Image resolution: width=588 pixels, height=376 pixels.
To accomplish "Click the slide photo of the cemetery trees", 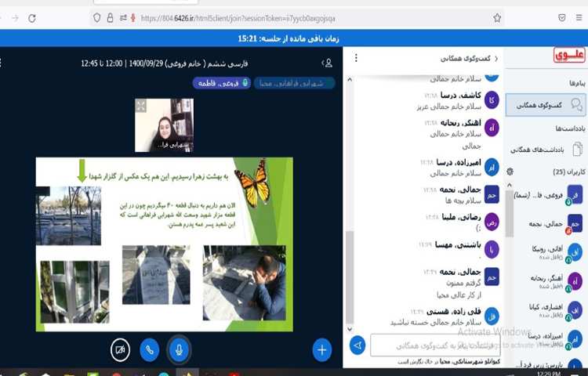I will pyautogui.click(x=68, y=215).
